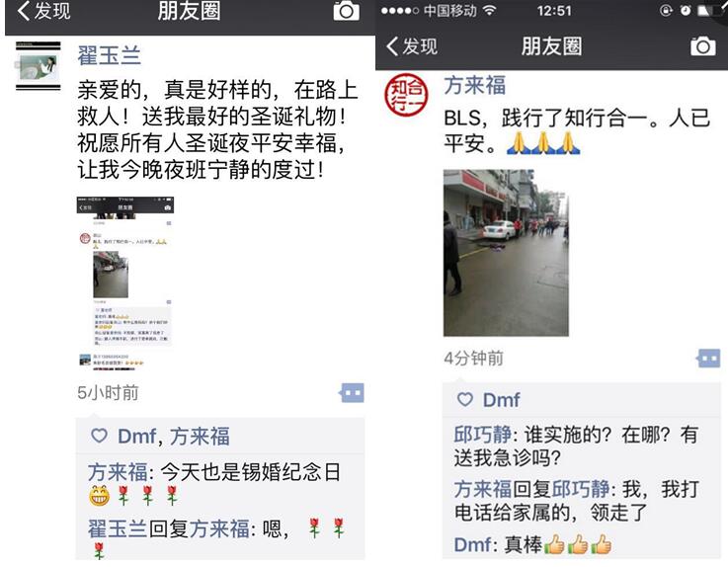Tap the 朋友圈 title in right header
This screenshot has width=728, height=567.
pos(551,46)
